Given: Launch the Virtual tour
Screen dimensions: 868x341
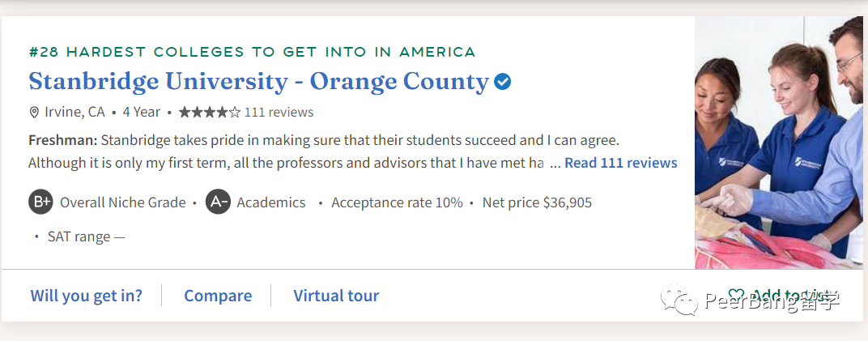Looking at the screenshot, I should click(x=336, y=296).
